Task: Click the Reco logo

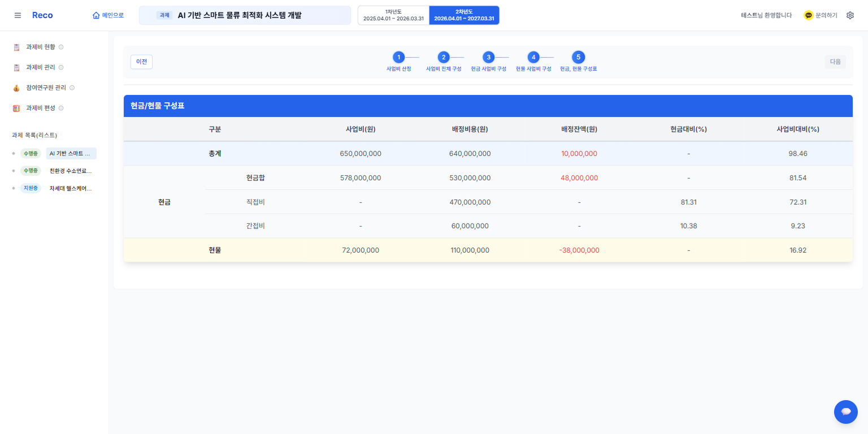Action: click(x=42, y=15)
